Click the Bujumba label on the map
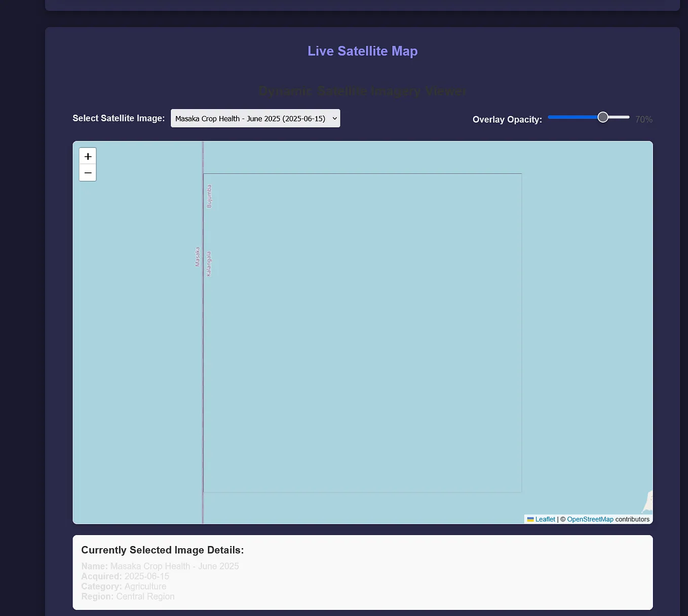Viewport: 688px width, 616px height. [x=209, y=195]
